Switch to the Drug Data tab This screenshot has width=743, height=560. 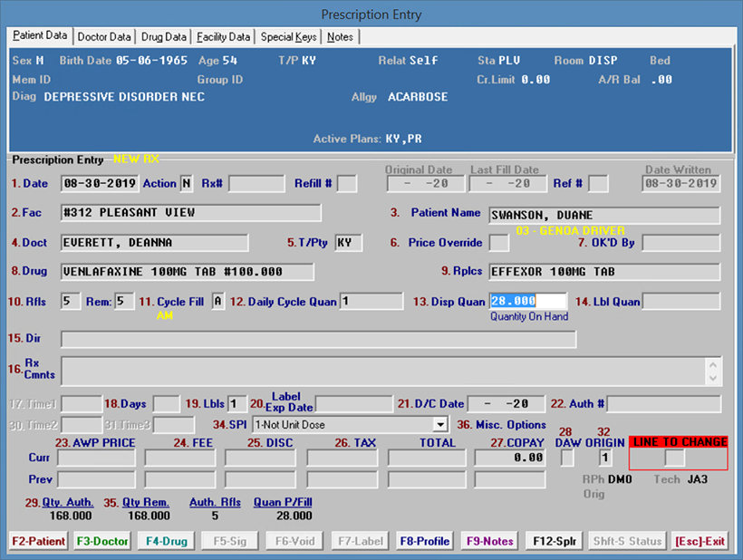tap(164, 37)
